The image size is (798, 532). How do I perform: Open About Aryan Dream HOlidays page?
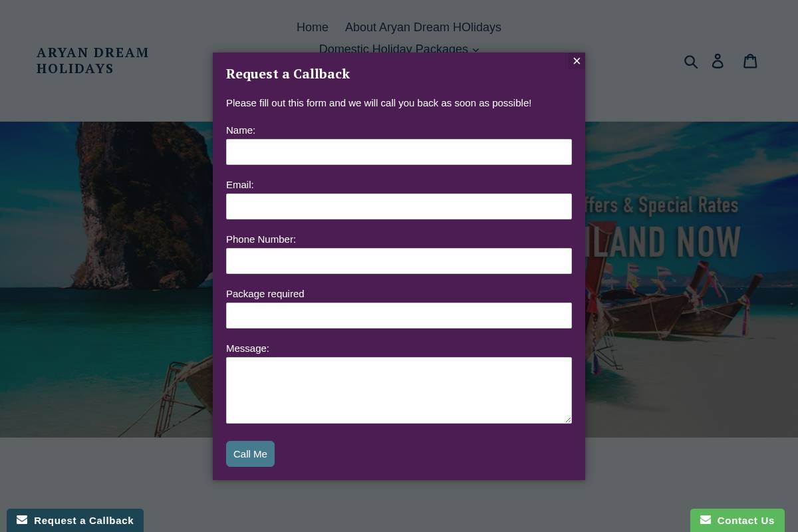coord(423,27)
